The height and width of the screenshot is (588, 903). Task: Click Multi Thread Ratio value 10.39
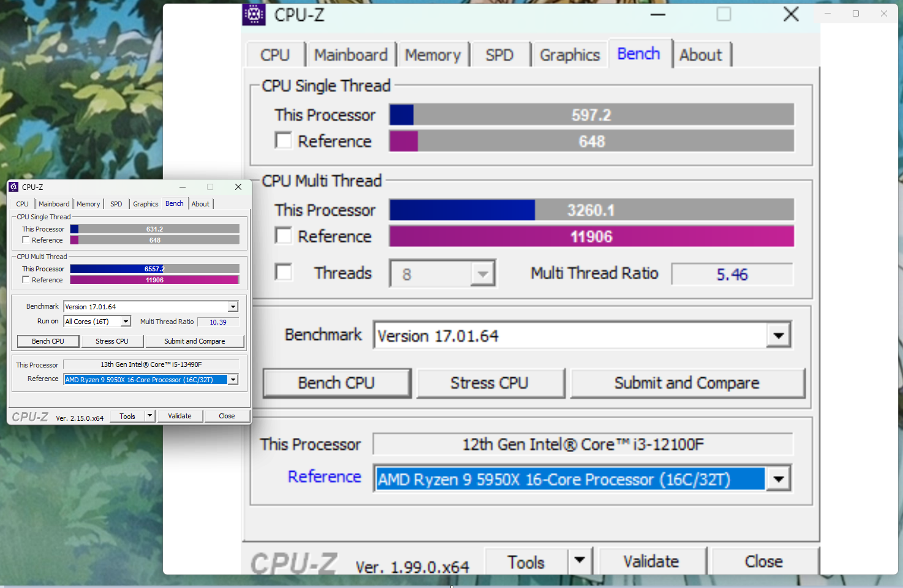click(x=218, y=322)
